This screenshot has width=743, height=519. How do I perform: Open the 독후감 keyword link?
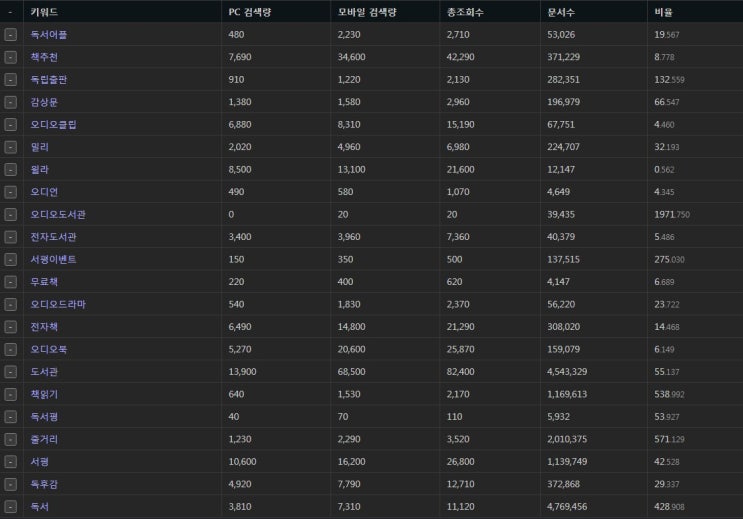coord(44,484)
